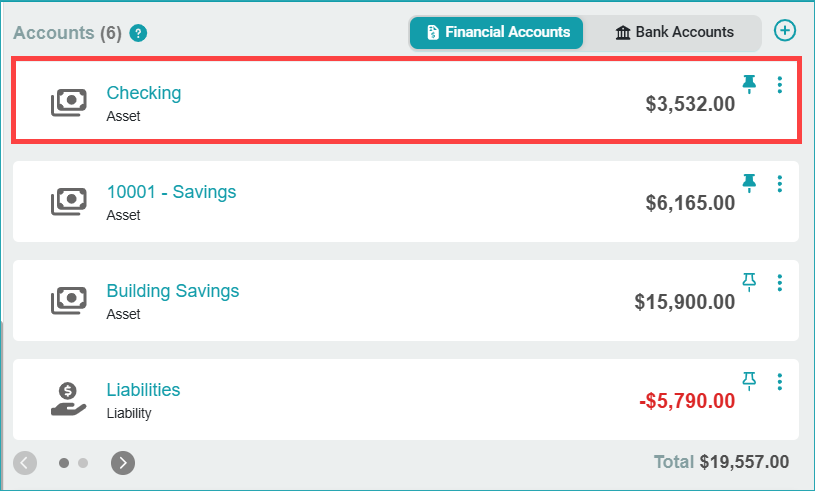The image size is (815, 491).
Task: Switch to the Bank Accounts tab
Action: [x=674, y=32]
